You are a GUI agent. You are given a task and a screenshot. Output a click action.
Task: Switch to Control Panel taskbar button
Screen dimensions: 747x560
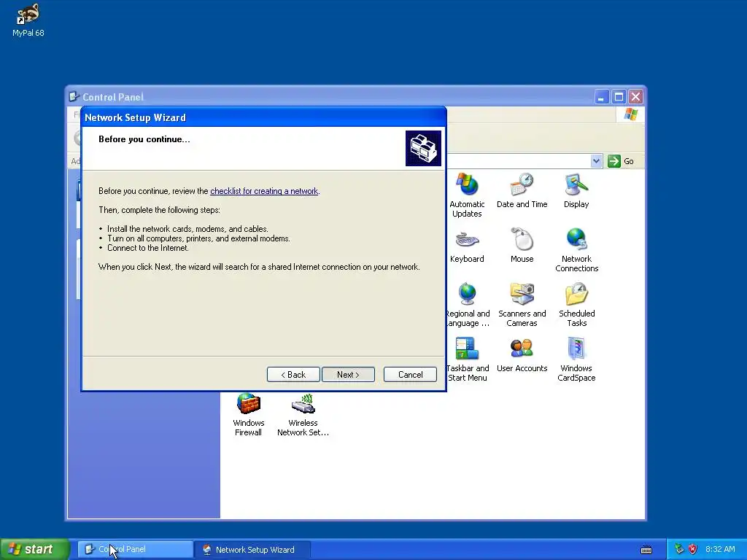pos(135,550)
